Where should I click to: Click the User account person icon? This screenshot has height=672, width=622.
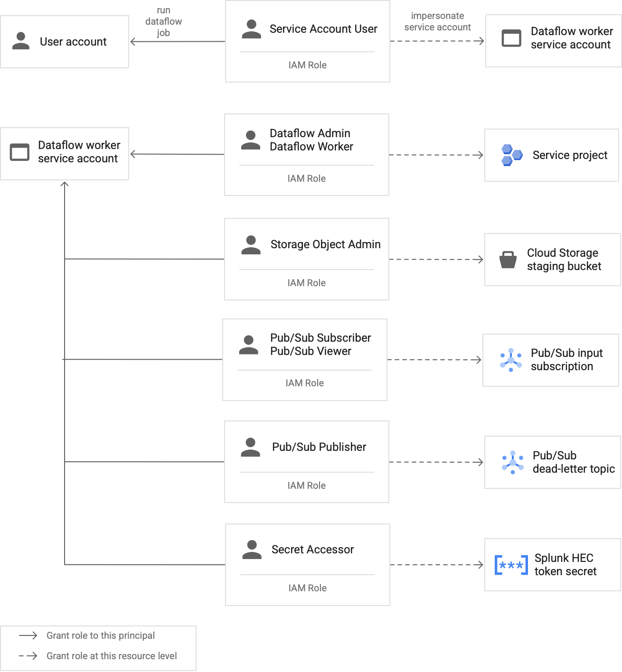pyautogui.click(x=21, y=41)
